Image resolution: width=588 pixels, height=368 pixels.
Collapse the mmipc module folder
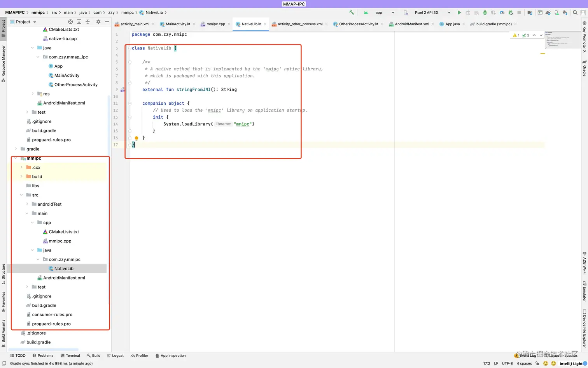pyautogui.click(x=16, y=158)
